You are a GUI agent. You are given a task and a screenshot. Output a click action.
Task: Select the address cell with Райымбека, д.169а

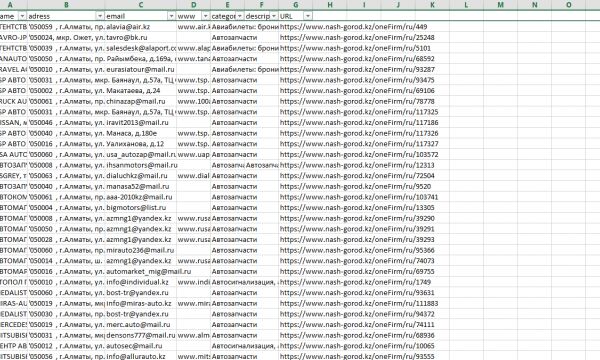(x=66, y=59)
